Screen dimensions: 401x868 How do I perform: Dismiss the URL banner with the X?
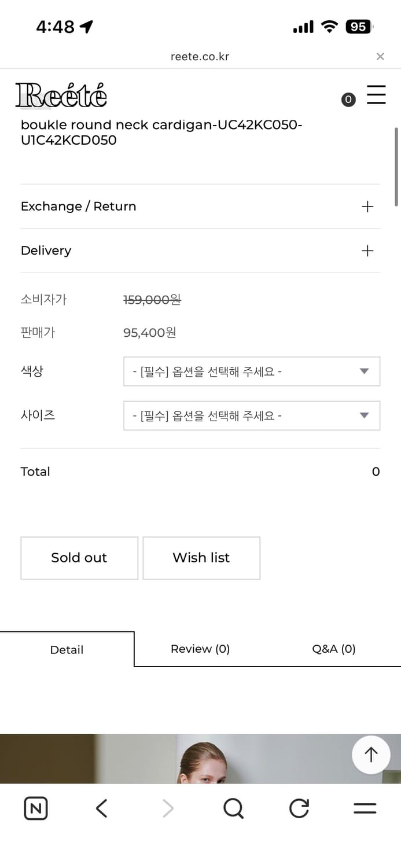tap(380, 56)
